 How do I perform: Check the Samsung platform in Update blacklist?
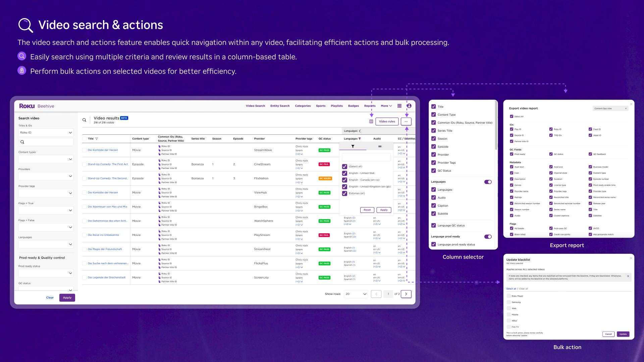(x=508, y=302)
